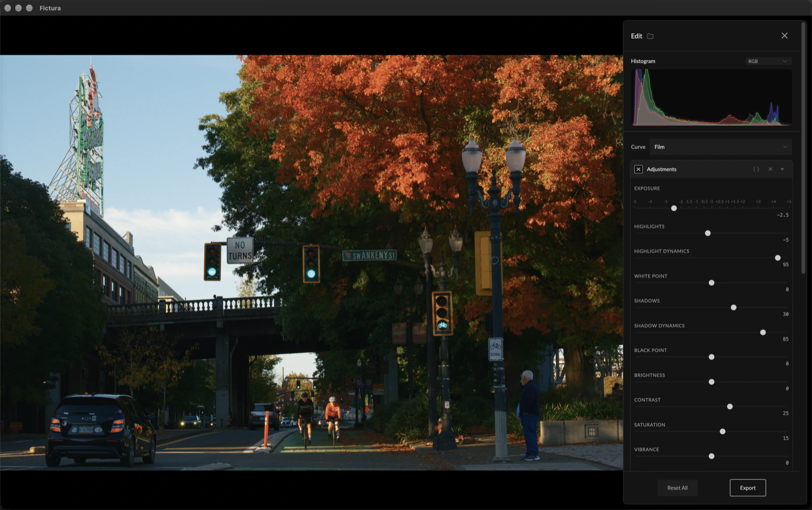Click the Shadow Dynamics slider handle
This screenshot has height=510, width=812.
tap(763, 332)
